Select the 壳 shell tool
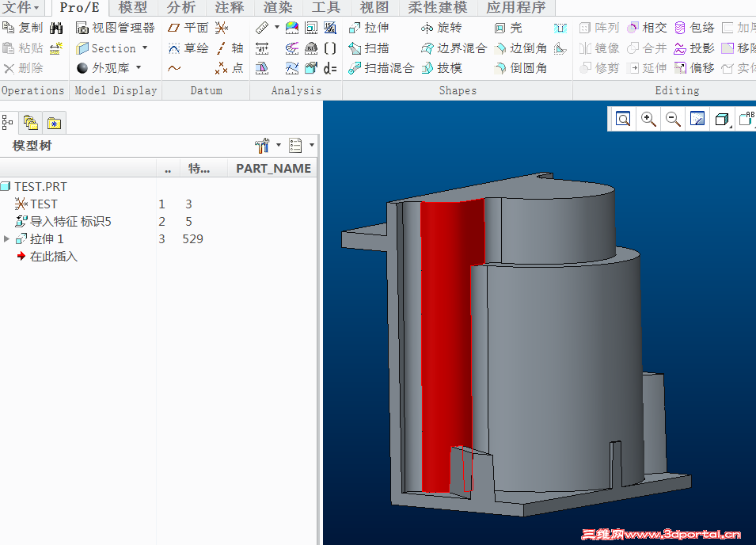The image size is (756, 545). coord(509,28)
